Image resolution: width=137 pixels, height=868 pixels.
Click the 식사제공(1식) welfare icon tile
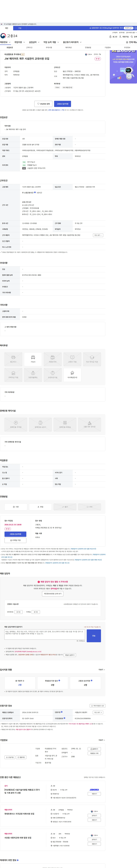point(72,375)
